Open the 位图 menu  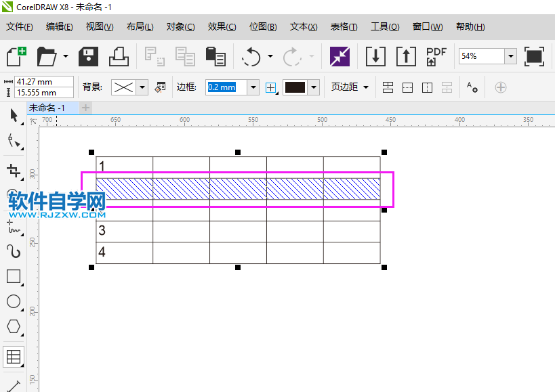pos(263,27)
